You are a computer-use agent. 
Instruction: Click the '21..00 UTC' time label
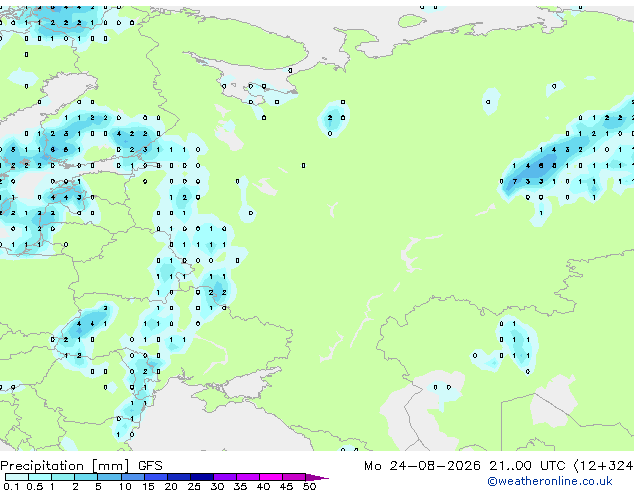pyautogui.click(x=527, y=466)
